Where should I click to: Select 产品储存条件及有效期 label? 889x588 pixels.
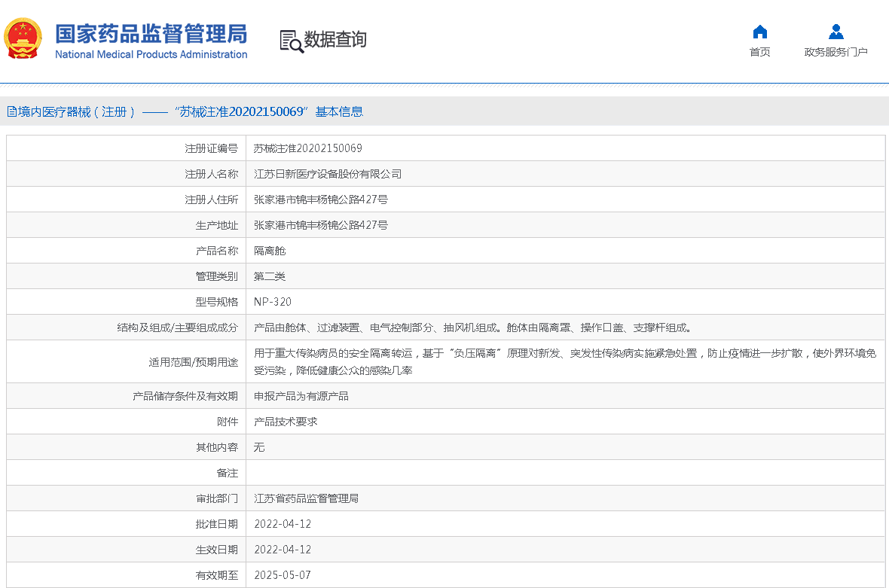pyautogui.click(x=185, y=396)
